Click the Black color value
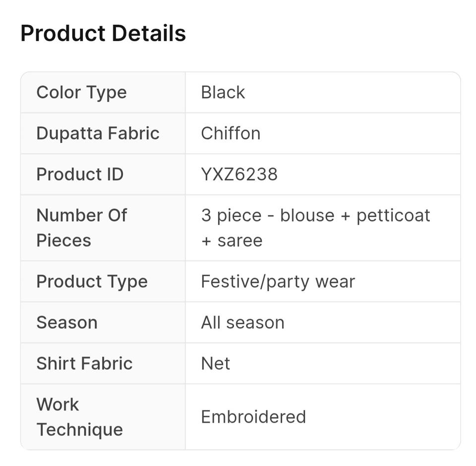Screen dimensions: 476x466 (223, 93)
